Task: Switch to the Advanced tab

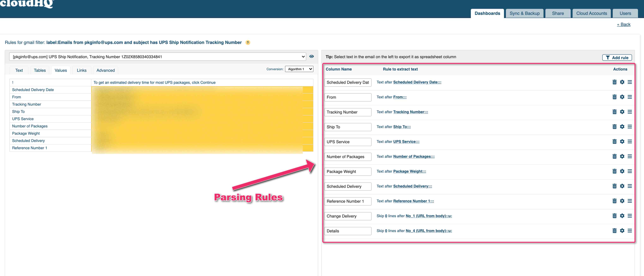Action: [106, 70]
